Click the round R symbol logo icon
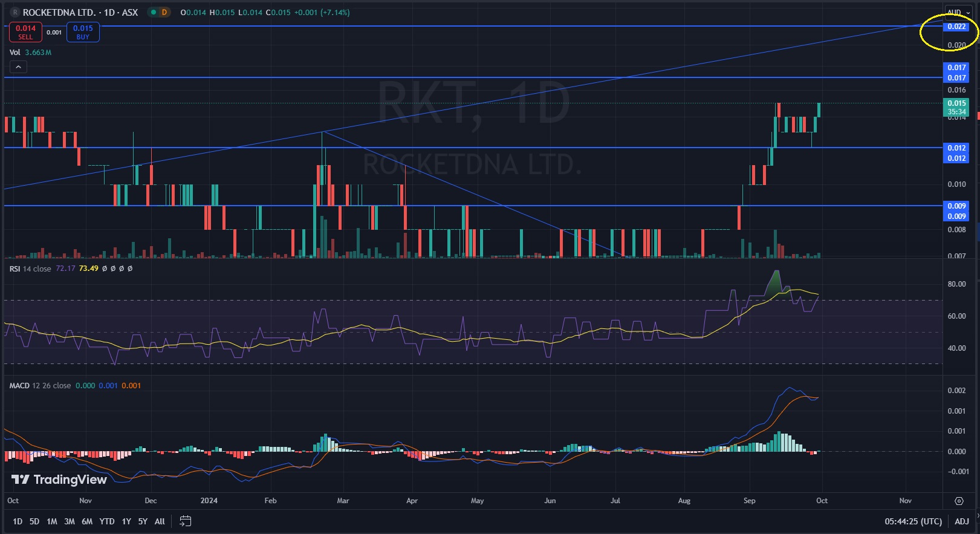 (15, 12)
